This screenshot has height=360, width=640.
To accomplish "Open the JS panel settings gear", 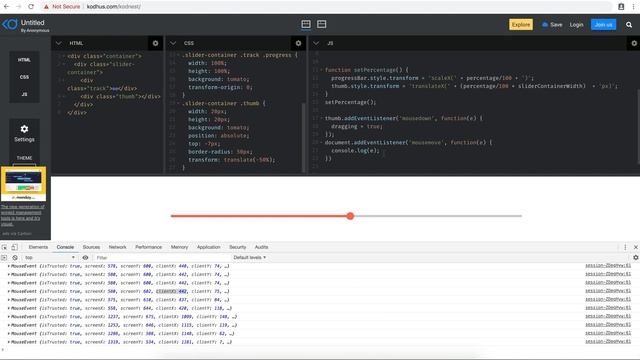I will tap(634, 43).
